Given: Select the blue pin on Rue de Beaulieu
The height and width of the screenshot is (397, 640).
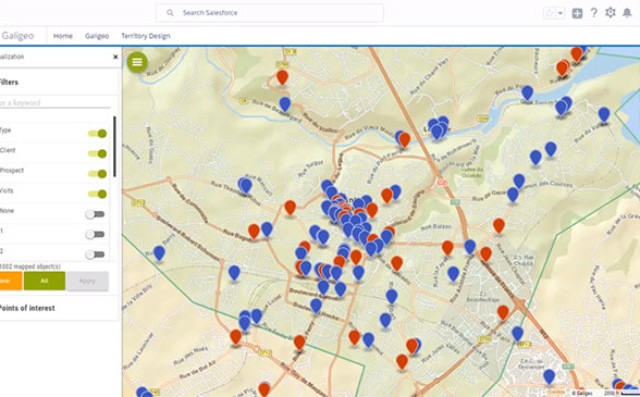Looking at the screenshot, I should pos(285,104).
